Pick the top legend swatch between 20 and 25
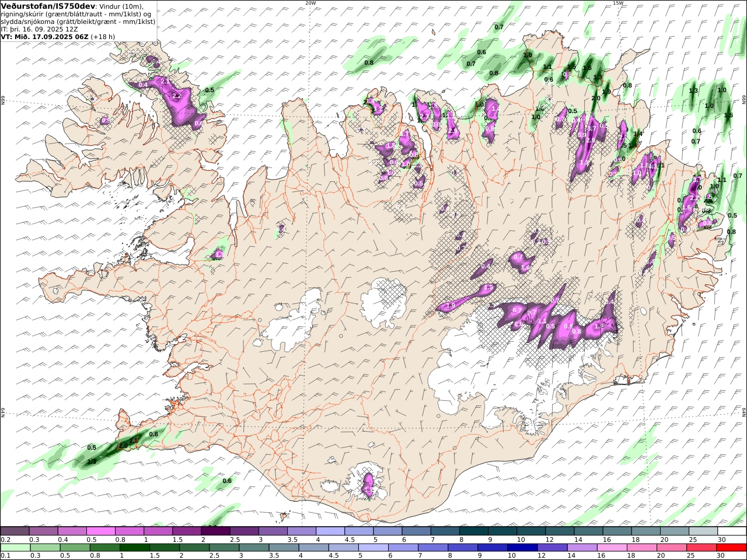 (674, 531)
